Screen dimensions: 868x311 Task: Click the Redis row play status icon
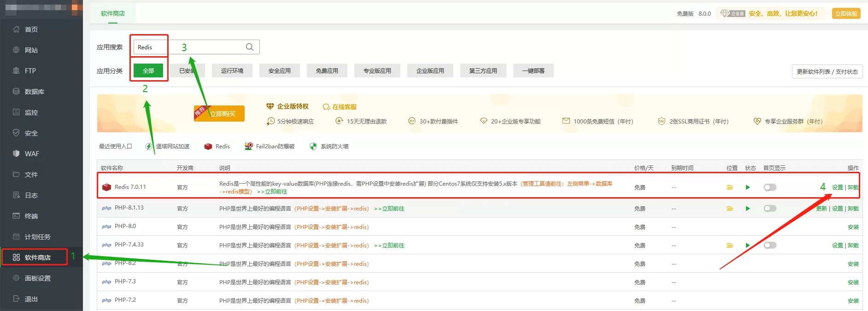click(748, 188)
